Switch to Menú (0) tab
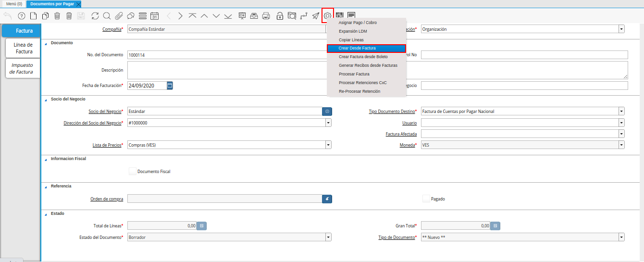The width and height of the screenshot is (644, 262). click(x=14, y=3)
